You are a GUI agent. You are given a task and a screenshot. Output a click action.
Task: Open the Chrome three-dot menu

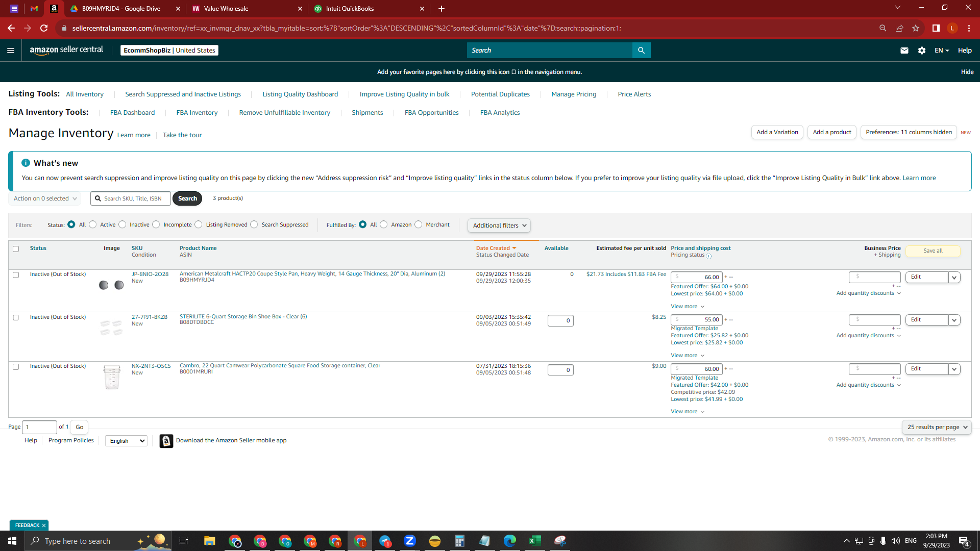pos(969,28)
